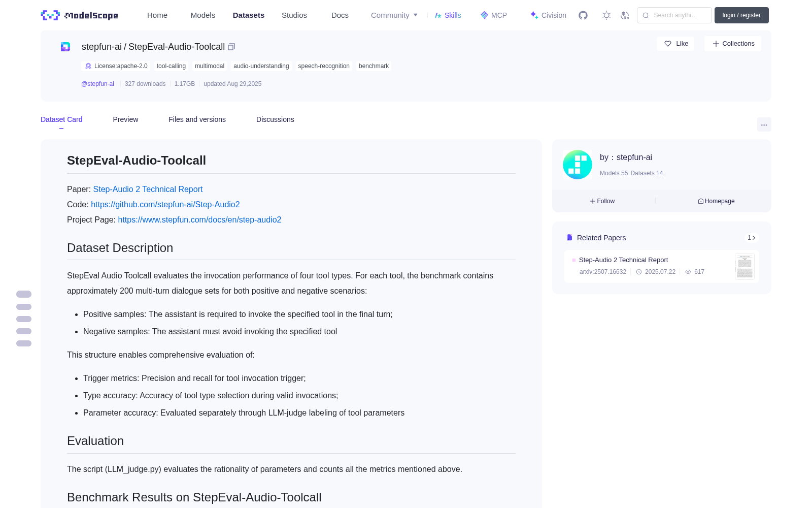Switch language with the translate icon
The width and height of the screenshot is (812, 508).
625,15
